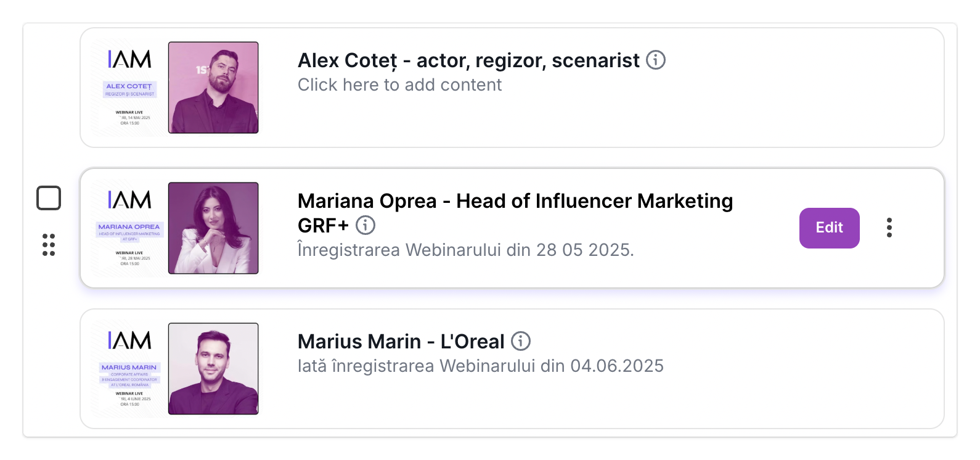Click info icon beside Marius Marin - L'Oreal

pyautogui.click(x=521, y=341)
